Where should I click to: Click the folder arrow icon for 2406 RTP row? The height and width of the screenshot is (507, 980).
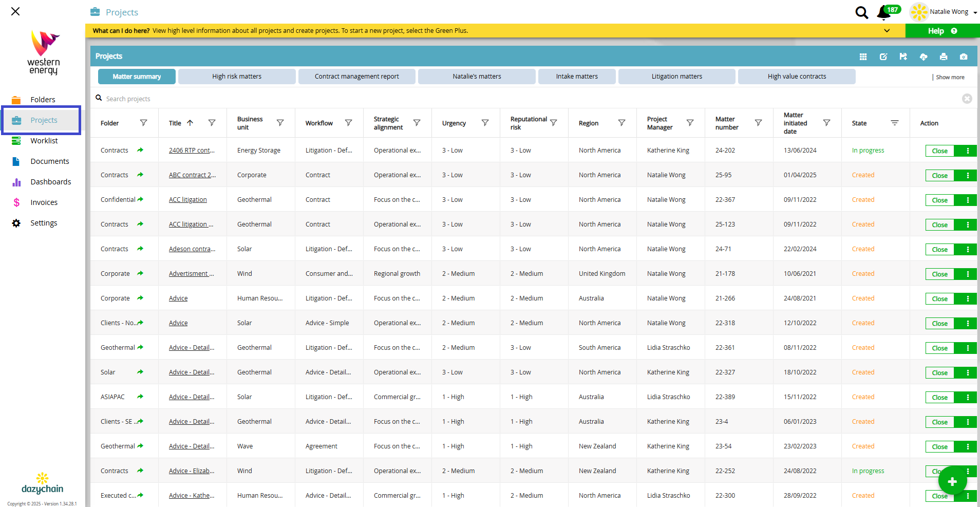140,150
